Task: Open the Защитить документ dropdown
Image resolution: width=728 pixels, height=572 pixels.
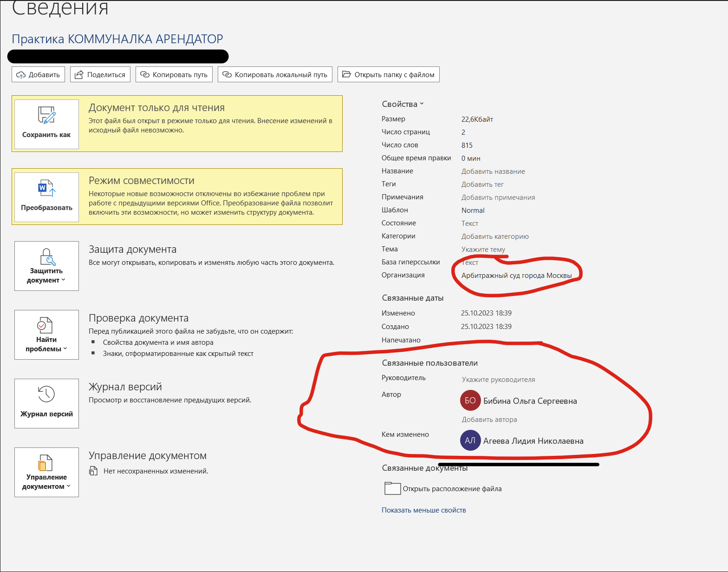Action: (x=46, y=266)
